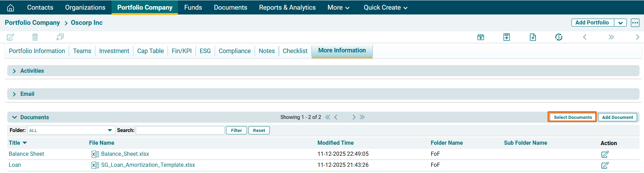Click the add document page icon
644x173 pixels.
click(533, 37)
